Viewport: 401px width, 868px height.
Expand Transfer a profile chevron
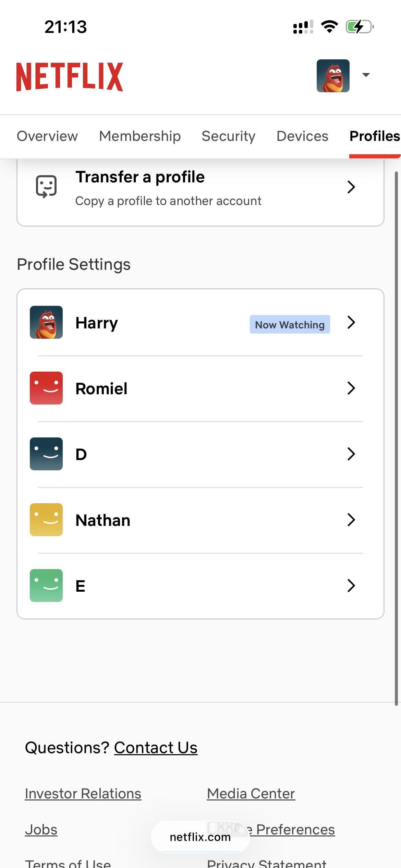(x=351, y=187)
